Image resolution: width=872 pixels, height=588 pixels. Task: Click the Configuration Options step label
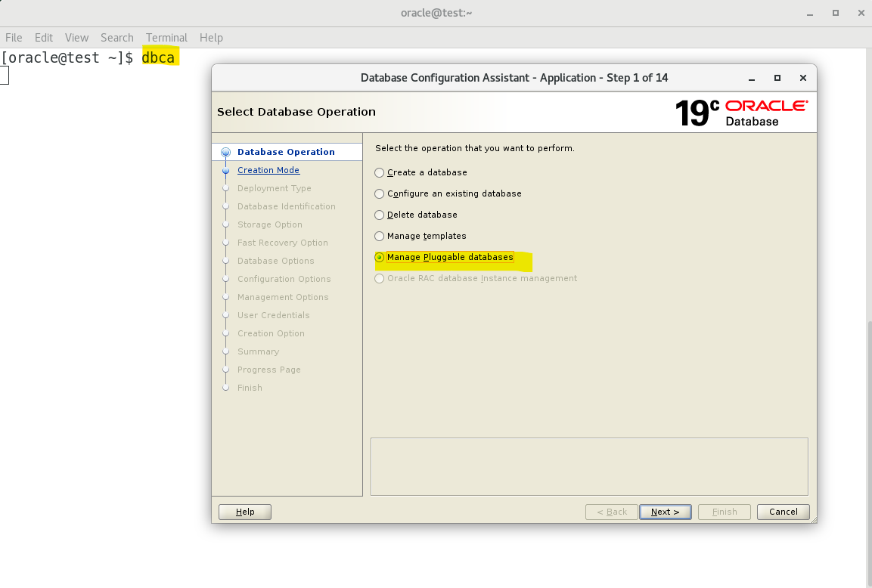[x=284, y=279]
